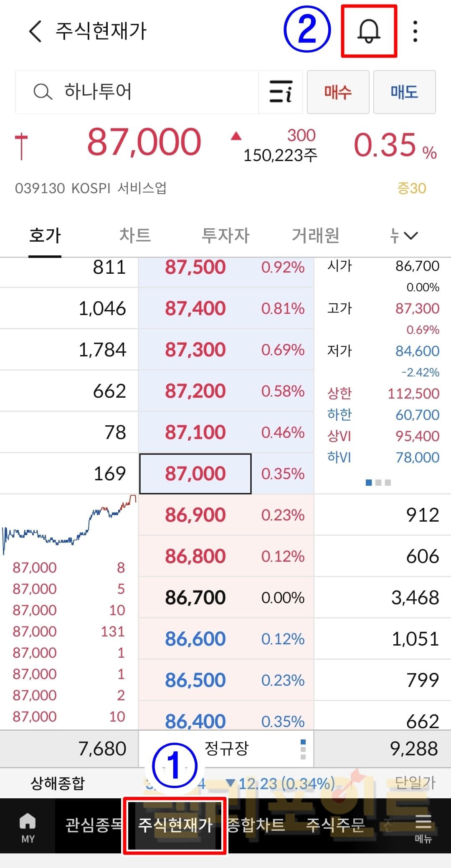The height and width of the screenshot is (868, 451).
Task: Tap the candlestick icon beside current price
Action: click(21, 146)
